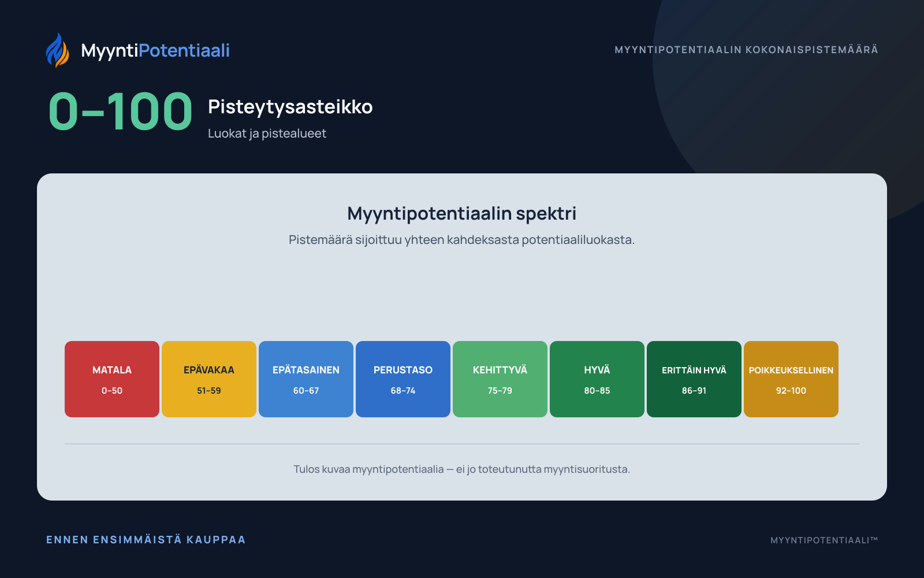Click the MyyntiPotentiaali brand name text
The image size is (924, 578).
(x=155, y=51)
